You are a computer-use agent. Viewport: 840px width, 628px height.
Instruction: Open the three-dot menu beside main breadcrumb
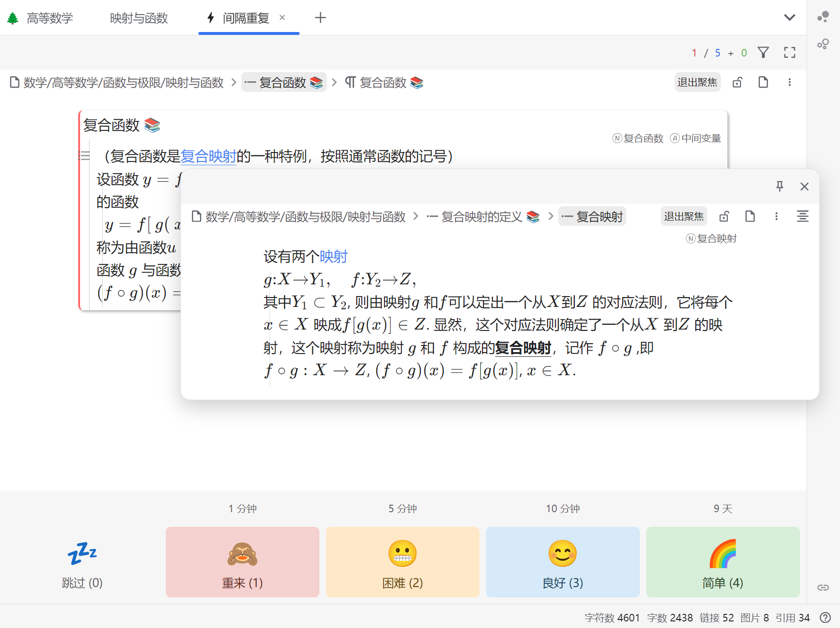790,82
